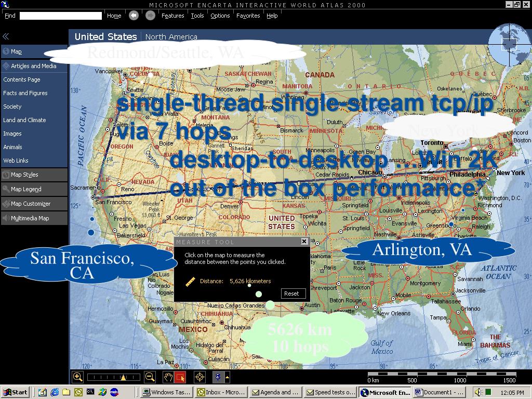Expand the pushpin options arrow
This screenshot has height=399, width=532.
227,377
